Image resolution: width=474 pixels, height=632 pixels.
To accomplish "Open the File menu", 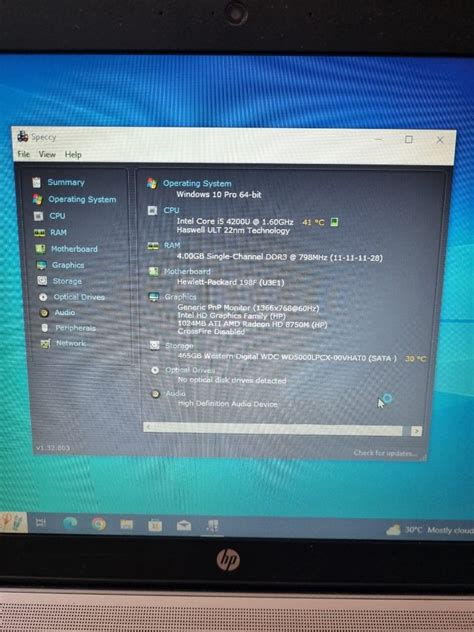I will [x=23, y=154].
